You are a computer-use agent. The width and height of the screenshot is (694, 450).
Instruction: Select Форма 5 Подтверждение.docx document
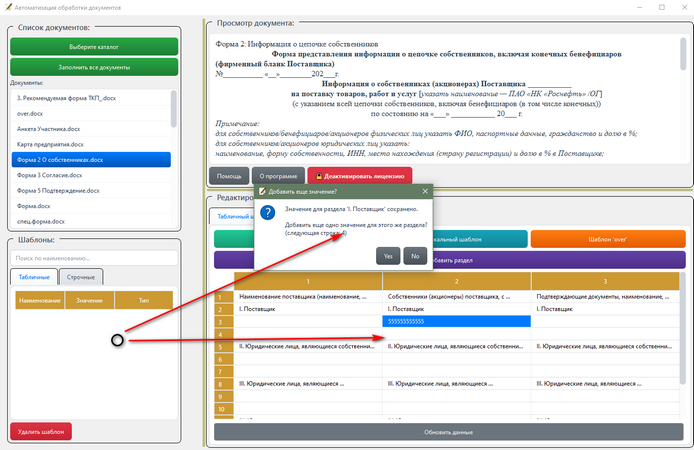91,191
